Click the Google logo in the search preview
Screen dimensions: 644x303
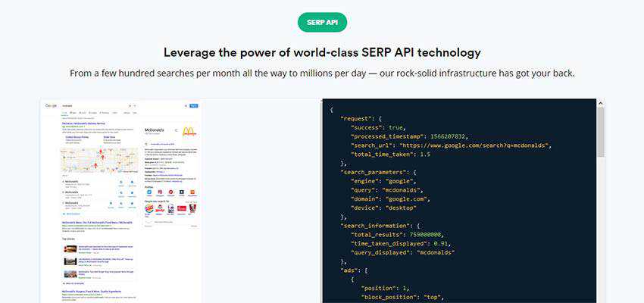click(51, 105)
